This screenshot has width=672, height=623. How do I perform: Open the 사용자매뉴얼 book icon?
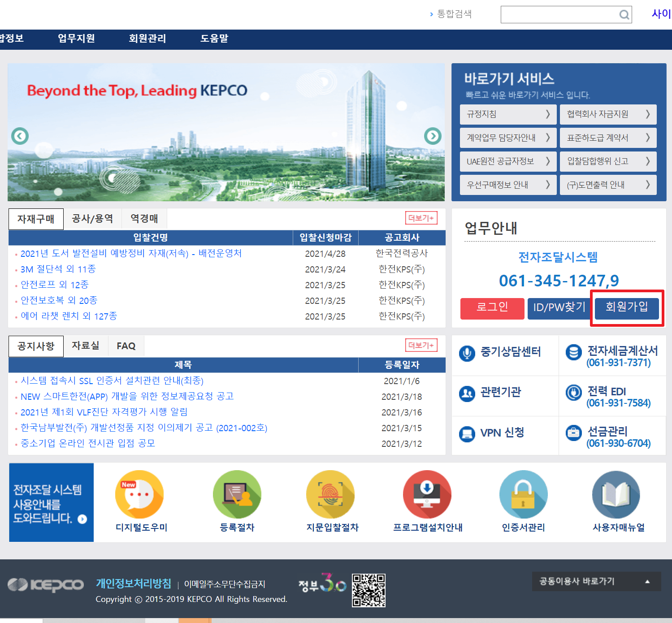point(616,494)
